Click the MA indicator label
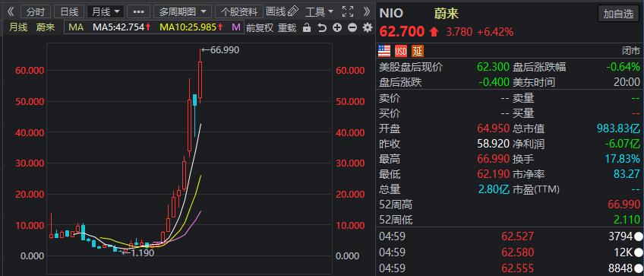The height and width of the screenshot is (276, 644). pyautogui.click(x=76, y=27)
